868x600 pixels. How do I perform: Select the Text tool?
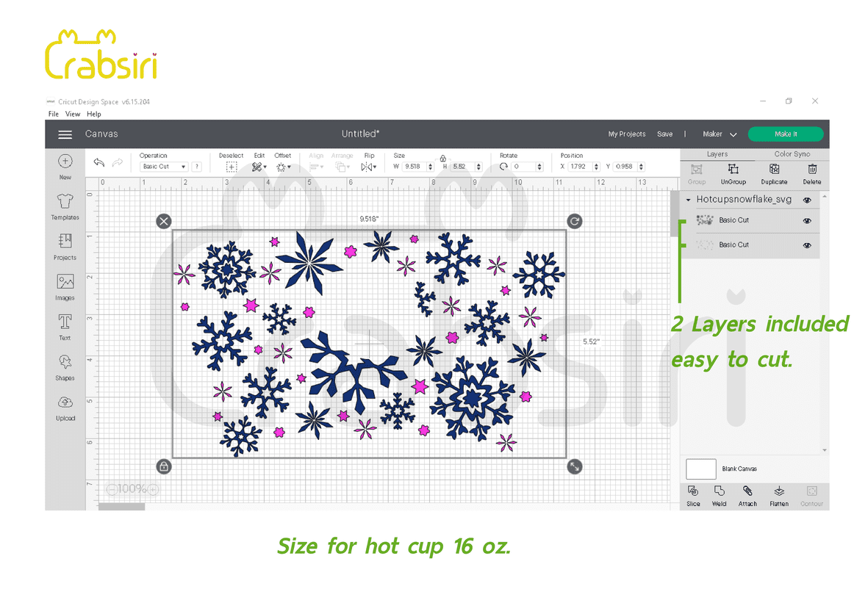tap(65, 325)
